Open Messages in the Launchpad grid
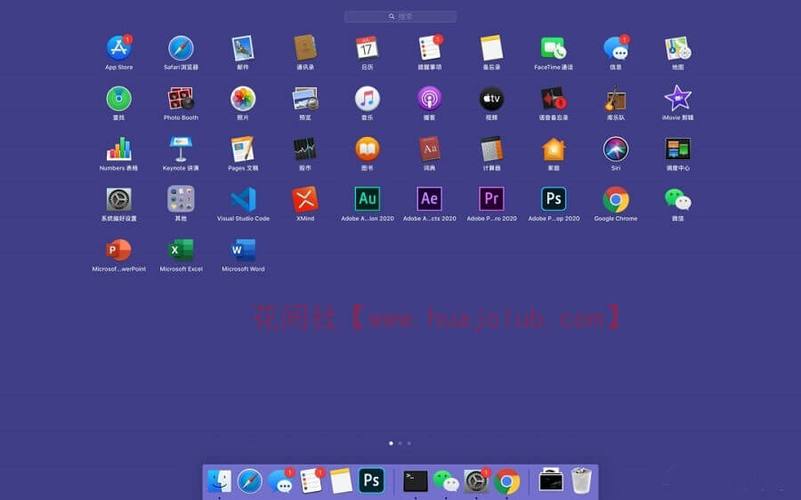Image resolution: width=801 pixels, height=500 pixels. click(616, 48)
